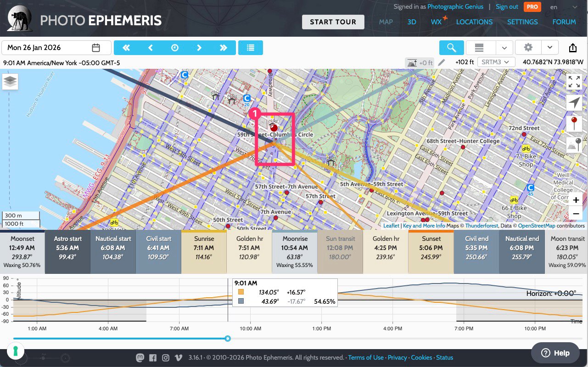Viewport: 588px width, 367px height.
Task: Open the Cookies link
Action: click(x=421, y=357)
